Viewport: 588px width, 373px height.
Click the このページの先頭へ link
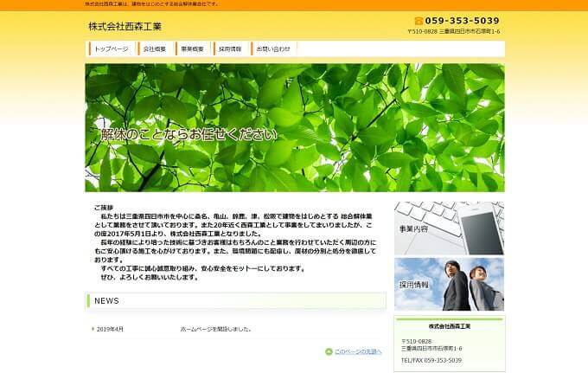tap(358, 351)
